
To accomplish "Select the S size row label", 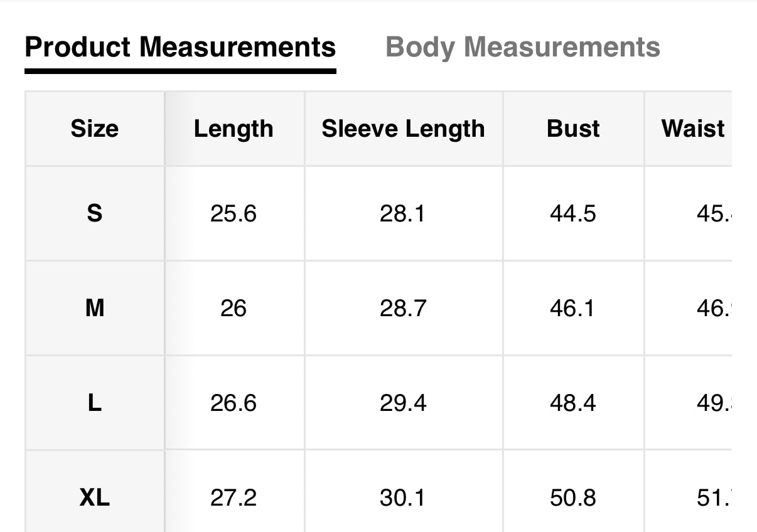I will point(95,214).
